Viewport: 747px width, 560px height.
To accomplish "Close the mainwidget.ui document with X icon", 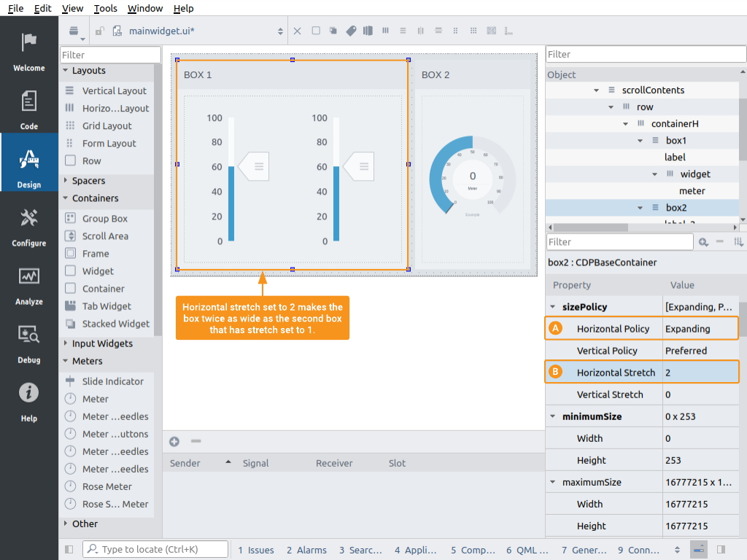I will [x=297, y=31].
